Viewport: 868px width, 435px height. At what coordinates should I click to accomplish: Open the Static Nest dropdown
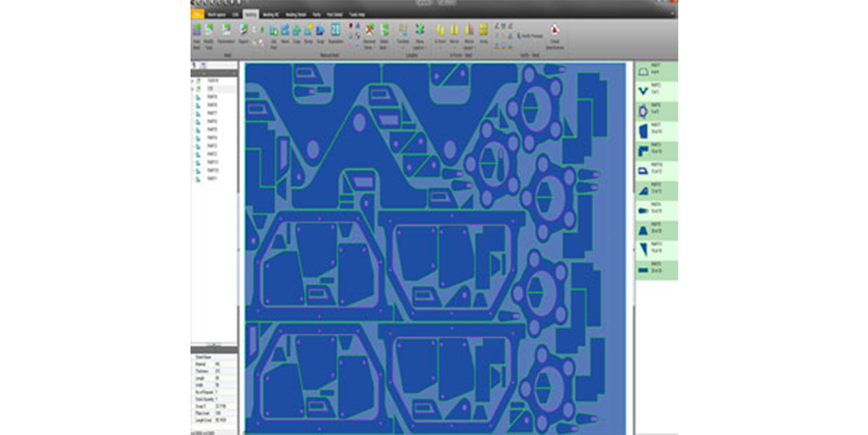point(384,37)
